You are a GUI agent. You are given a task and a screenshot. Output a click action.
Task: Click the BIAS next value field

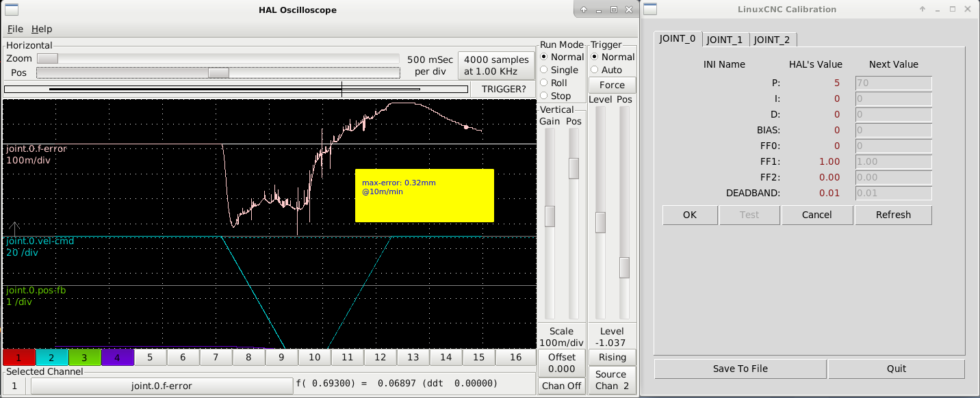(x=893, y=131)
